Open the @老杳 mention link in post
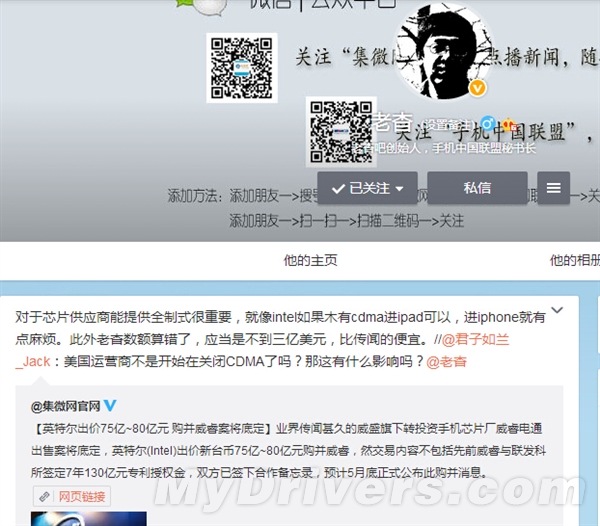This screenshot has height=526, width=600. 446,362
